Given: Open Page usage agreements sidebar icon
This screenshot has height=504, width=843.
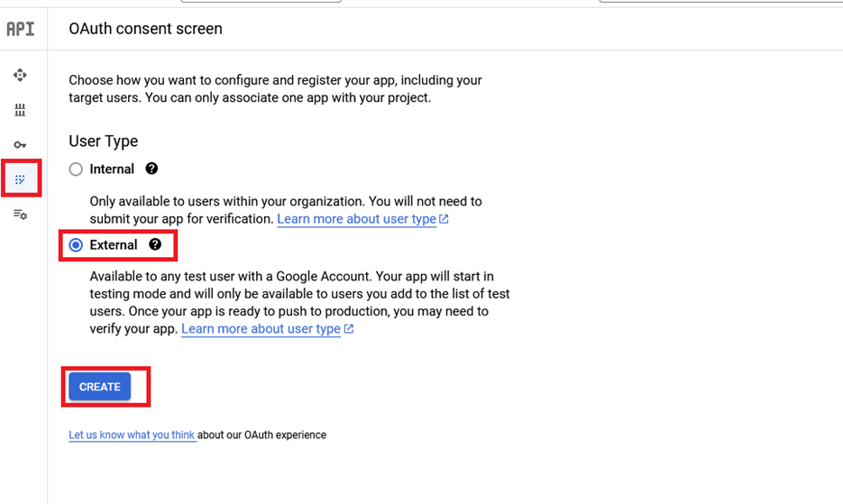Looking at the screenshot, I should click(x=20, y=214).
